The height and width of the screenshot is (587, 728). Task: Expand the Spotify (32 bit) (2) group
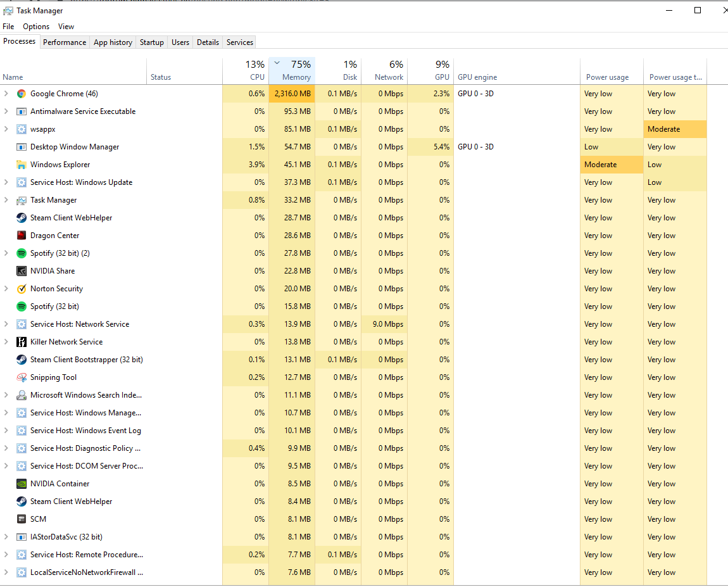[6, 253]
